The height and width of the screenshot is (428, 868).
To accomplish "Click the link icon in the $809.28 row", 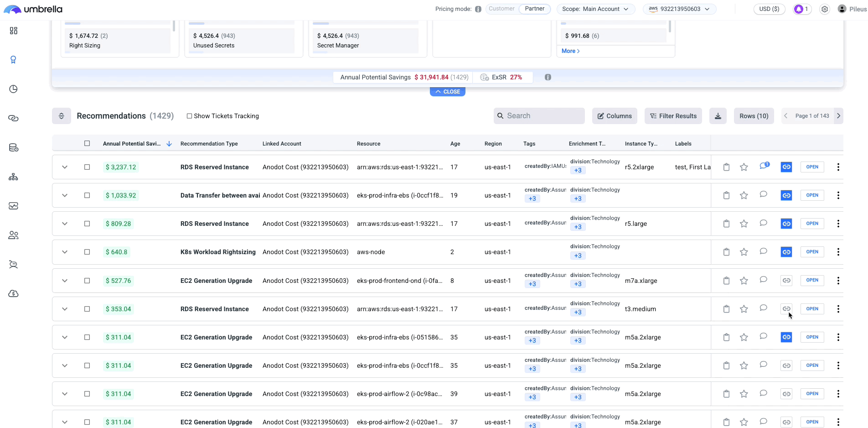I will 786,224.
